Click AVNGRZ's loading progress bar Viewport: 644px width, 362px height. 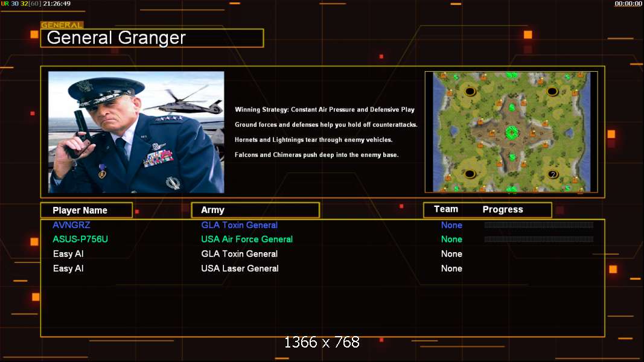click(x=539, y=225)
